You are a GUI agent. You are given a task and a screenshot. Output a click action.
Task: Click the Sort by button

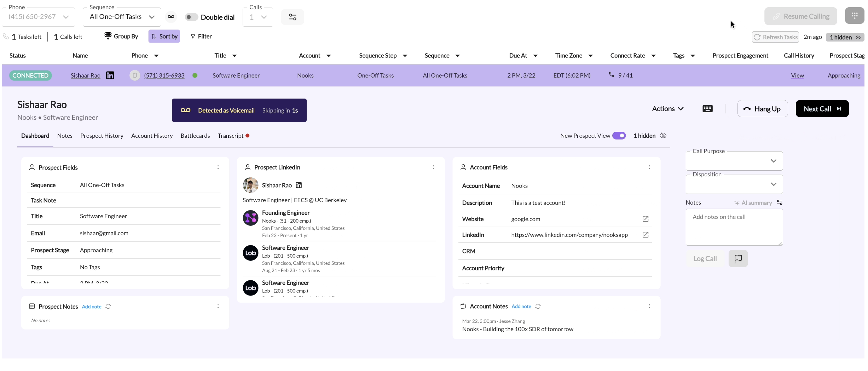[164, 36]
